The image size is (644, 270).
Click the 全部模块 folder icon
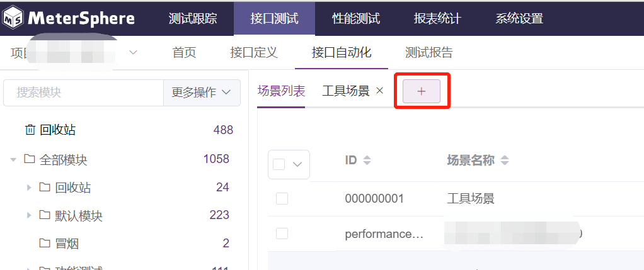tap(29, 159)
